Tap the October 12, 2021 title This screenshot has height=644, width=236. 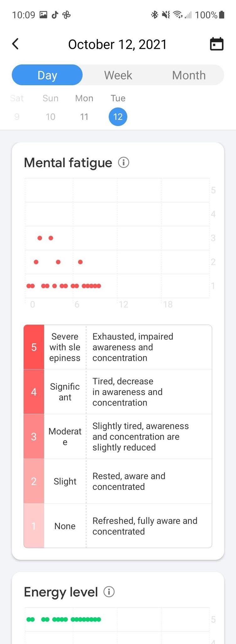pyautogui.click(x=117, y=44)
